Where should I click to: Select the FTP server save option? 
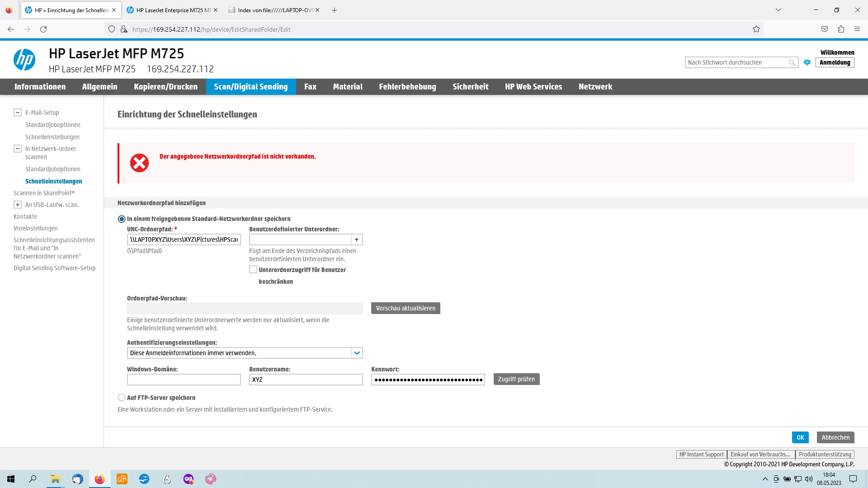122,398
